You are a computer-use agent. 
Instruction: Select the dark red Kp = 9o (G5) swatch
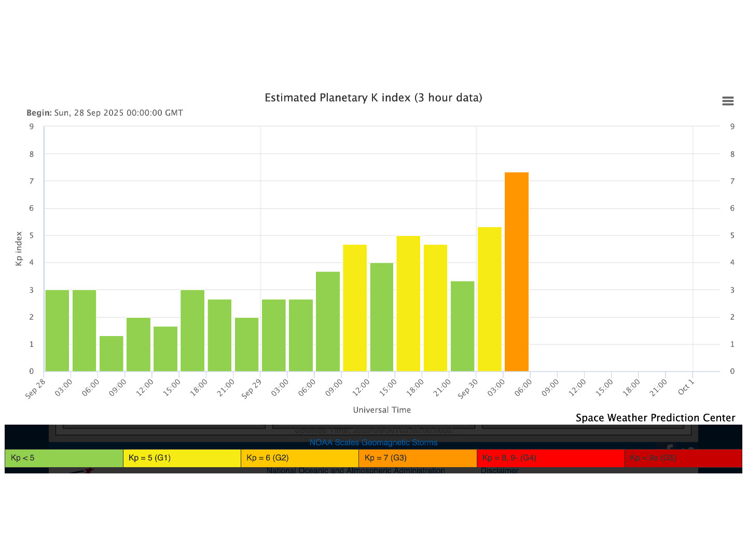[x=683, y=458]
